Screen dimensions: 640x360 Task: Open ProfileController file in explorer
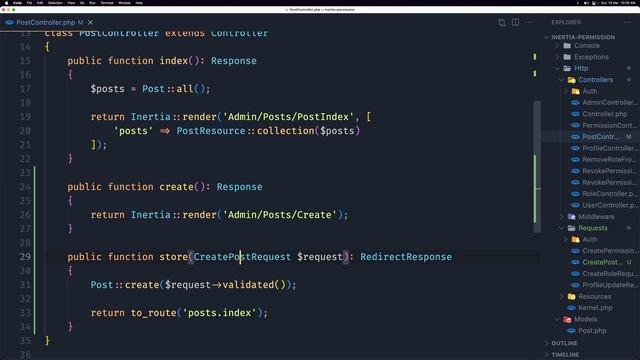[x=609, y=149]
